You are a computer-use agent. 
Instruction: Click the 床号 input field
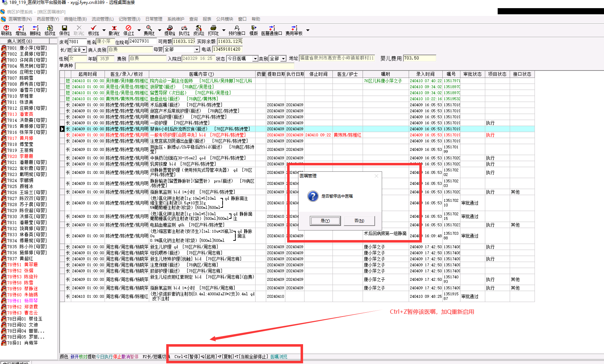(77, 41)
